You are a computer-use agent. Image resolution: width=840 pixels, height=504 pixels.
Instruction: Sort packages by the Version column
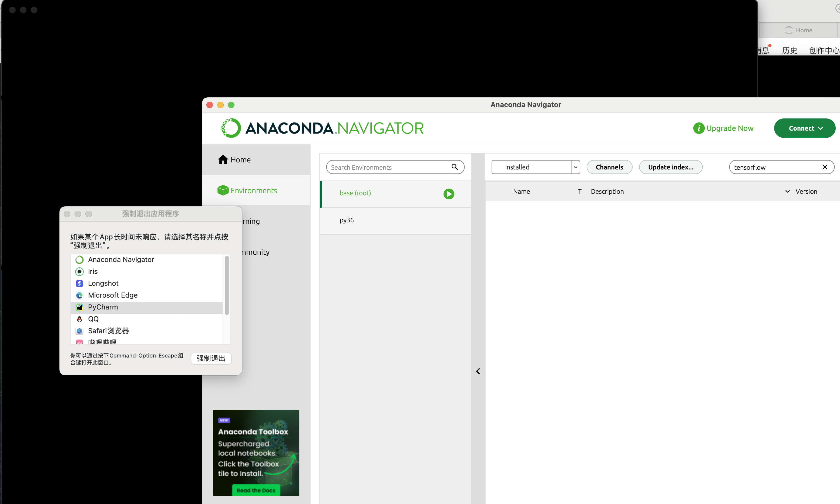[x=806, y=192]
